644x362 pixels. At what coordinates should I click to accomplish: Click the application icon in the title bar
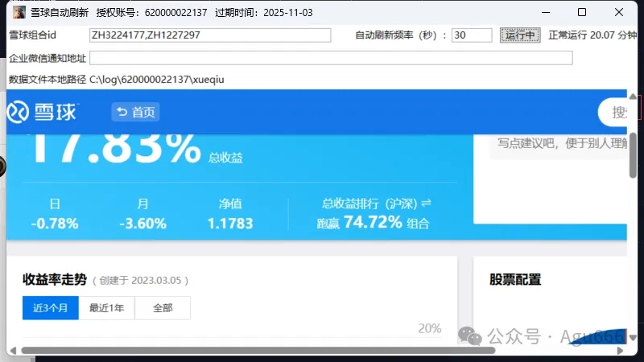pyautogui.click(x=19, y=12)
